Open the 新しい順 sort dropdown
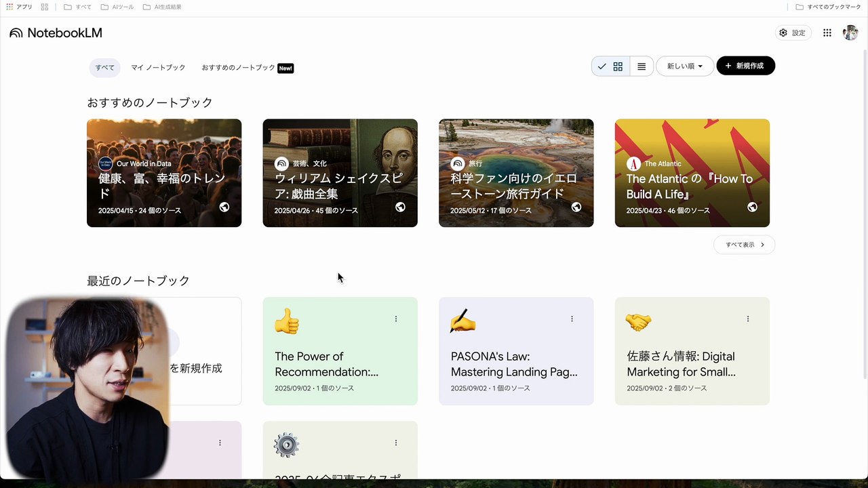Viewport: 868px width, 488px height. point(685,66)
